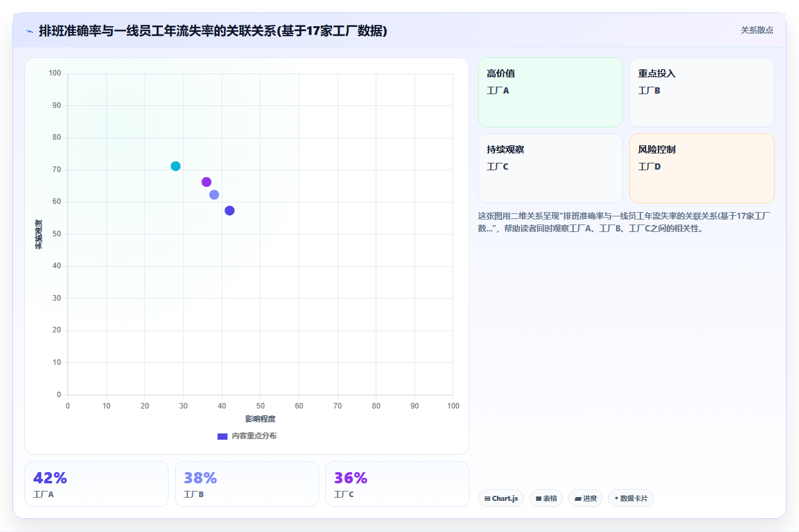
Task: Click the 关系散点 label in header
Action: click(757, 30)
